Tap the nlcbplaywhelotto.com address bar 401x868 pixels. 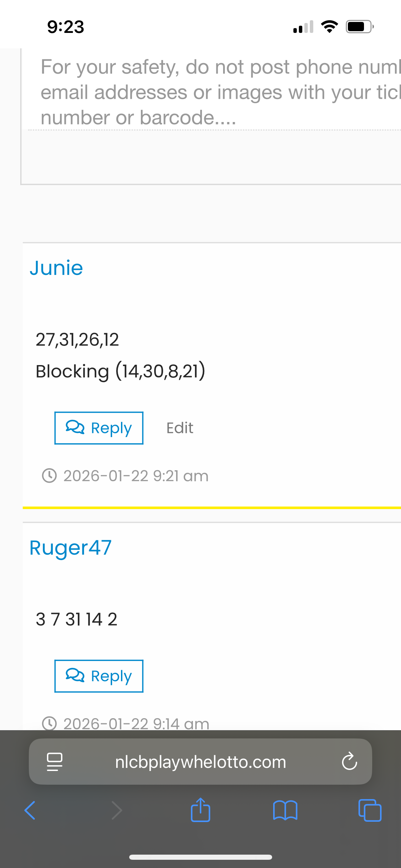(200, 761)
